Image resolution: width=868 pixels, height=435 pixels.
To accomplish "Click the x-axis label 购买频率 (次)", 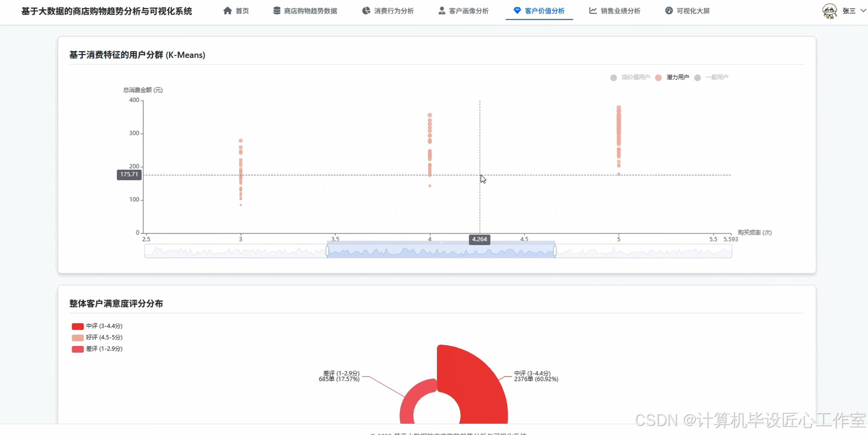I will pyautogui.click(x=754, y=232).
